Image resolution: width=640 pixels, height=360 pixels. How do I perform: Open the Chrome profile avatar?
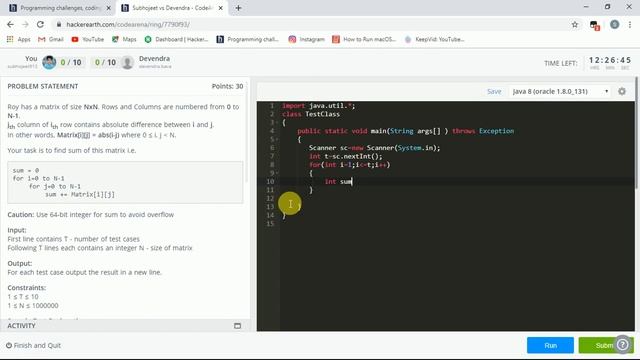614,24
